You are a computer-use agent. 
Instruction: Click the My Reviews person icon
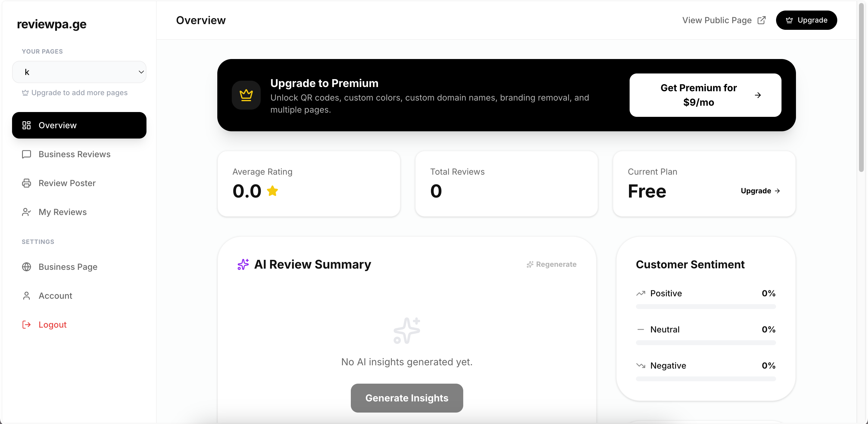click(x=27, y=212)
